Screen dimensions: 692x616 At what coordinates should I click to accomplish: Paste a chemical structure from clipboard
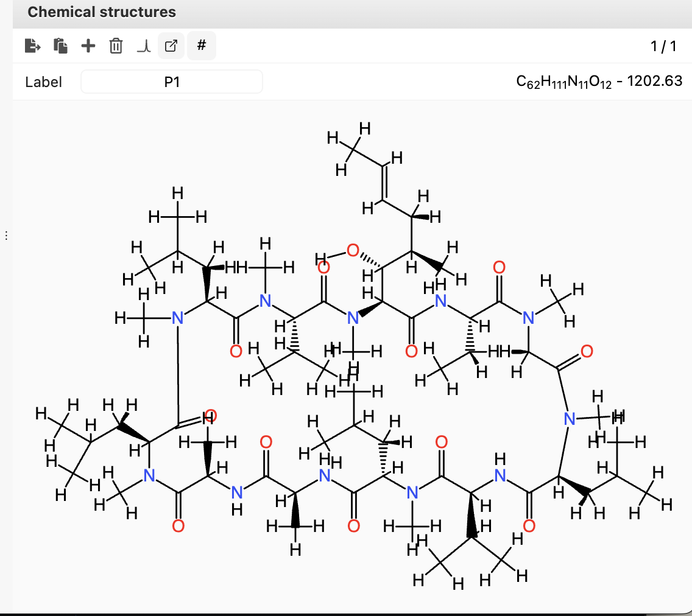point(60,46)
